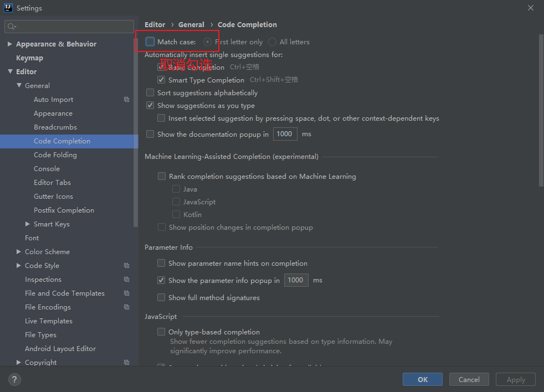Click the Apply button

pyautogui.click(x=515, y=379)
